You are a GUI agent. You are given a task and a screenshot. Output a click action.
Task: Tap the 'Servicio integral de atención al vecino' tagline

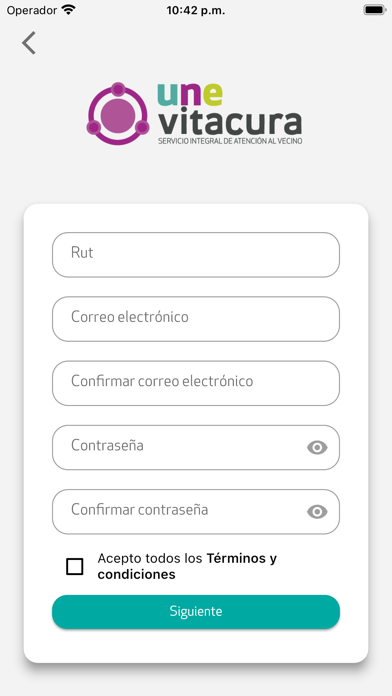click(x=230, y=141)
